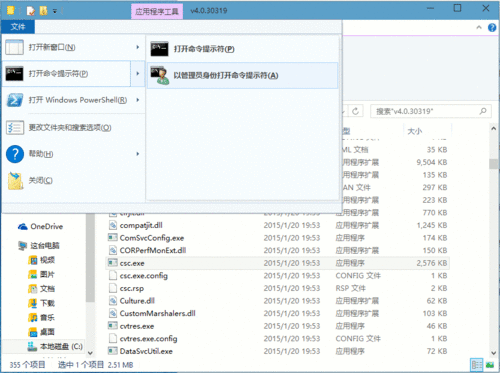The image size is (500, 373).
Task: Click the explorer folder icon in title bar
Action: coord(10,10)
